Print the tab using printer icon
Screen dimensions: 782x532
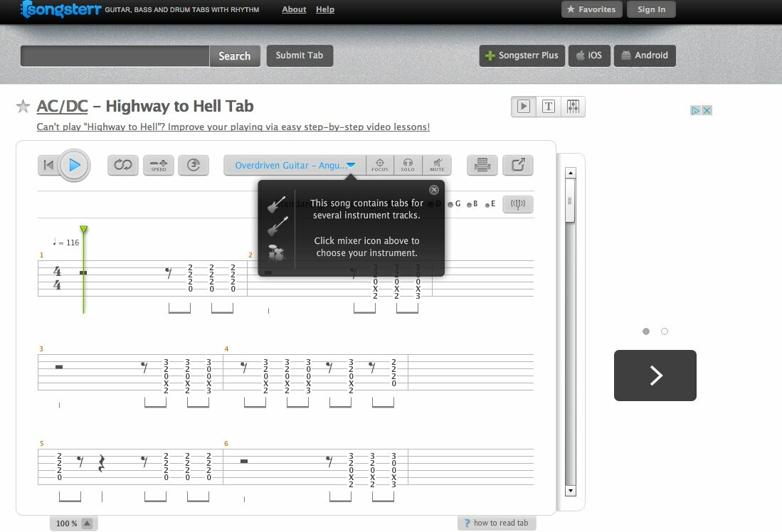[482, 165]
